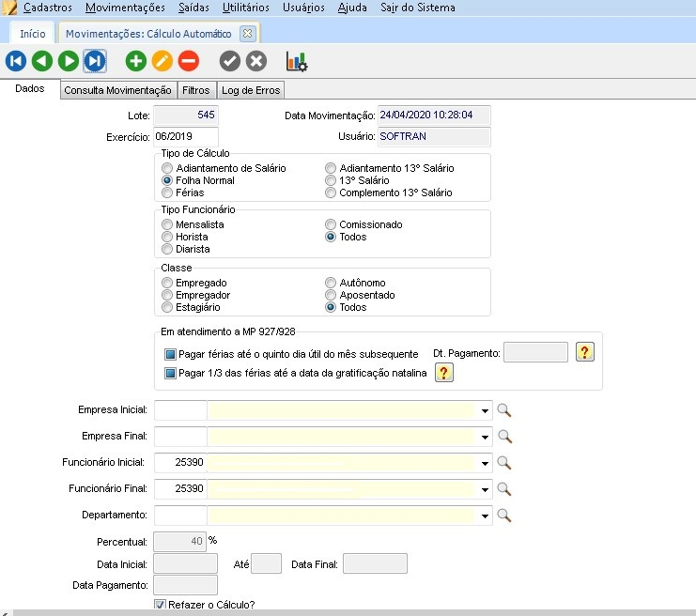Open the Filtros tab

tap(195, 90)
